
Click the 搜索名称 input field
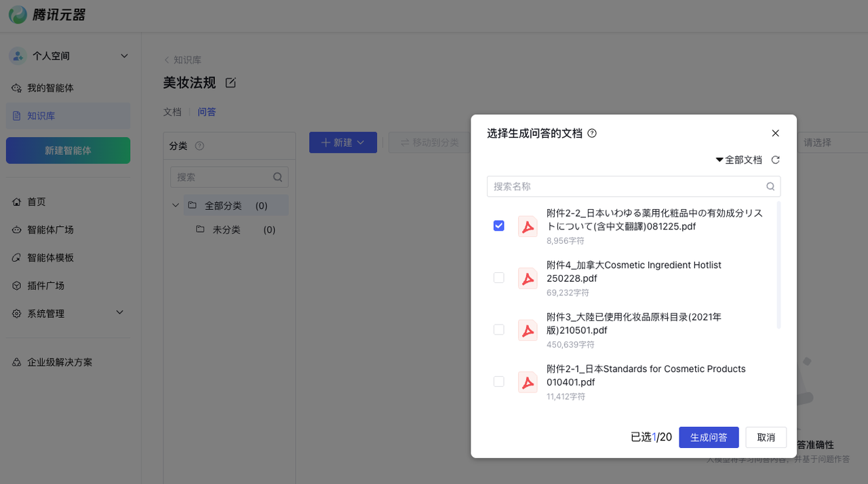click(x=624, y=187)
